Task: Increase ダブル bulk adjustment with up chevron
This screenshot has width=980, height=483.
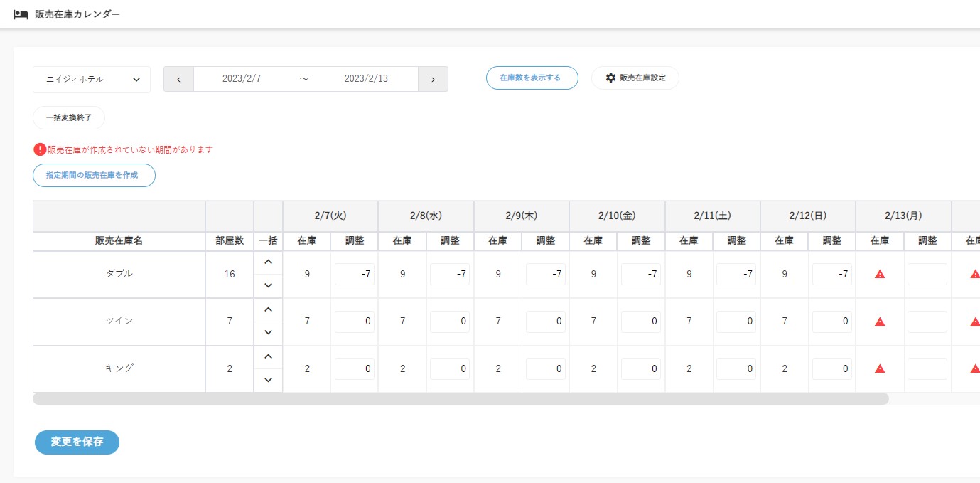Action: pos(268,262)
